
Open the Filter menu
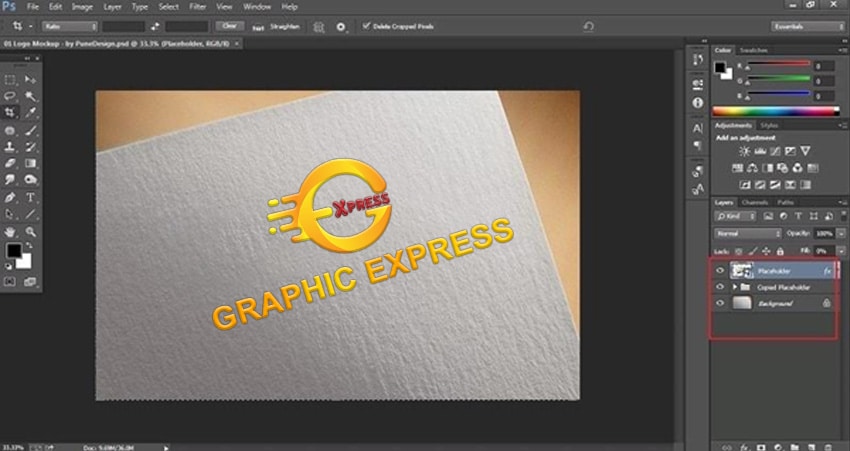pos(198,6)
